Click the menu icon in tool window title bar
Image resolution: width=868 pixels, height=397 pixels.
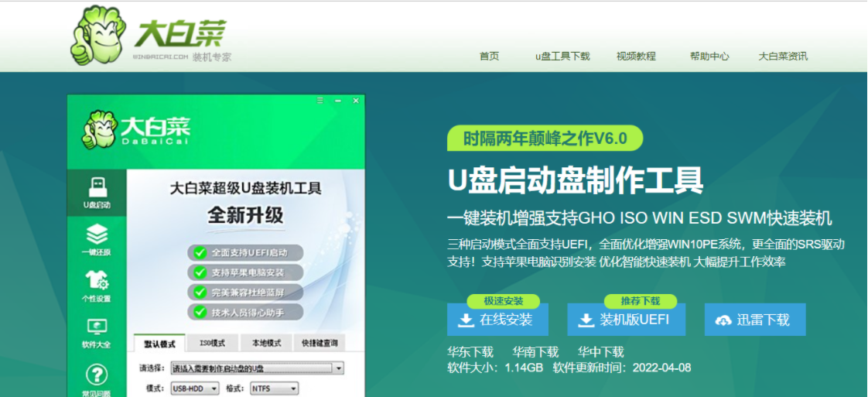click(x=320, y=101)
